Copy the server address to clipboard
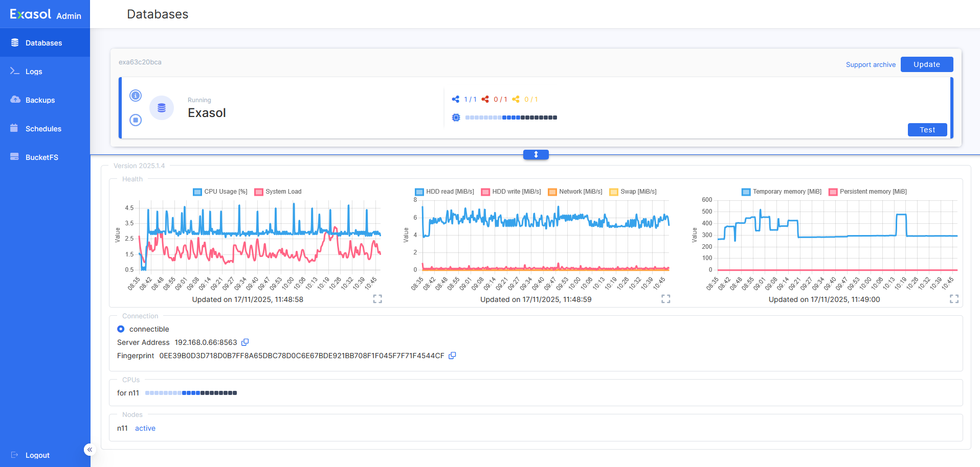Screen dimensions: 980x467 245,342
